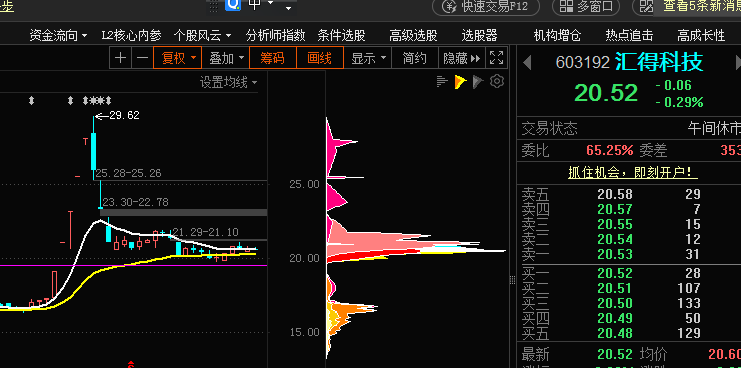Open 资金流向 menu
Screen dimensions: 741x368
(58, 35)
